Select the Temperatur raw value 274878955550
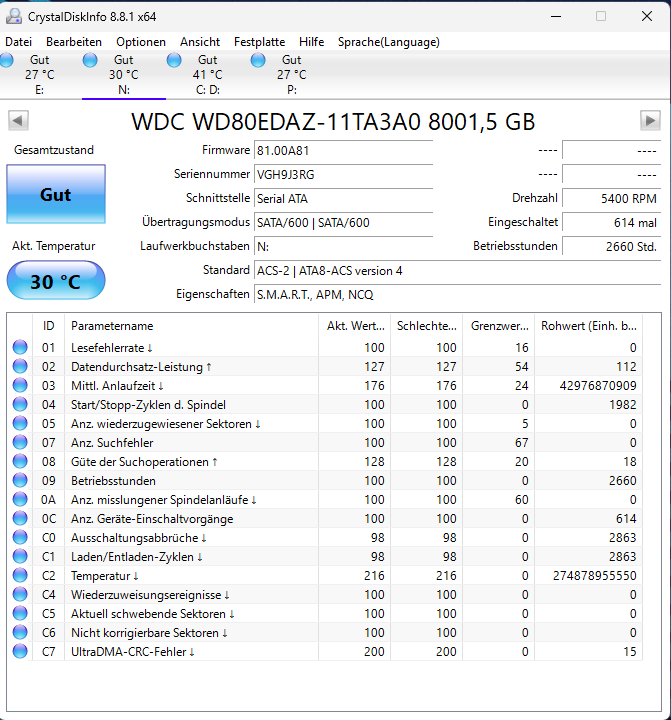Screen dimensions: 671x720 (595, 576)
